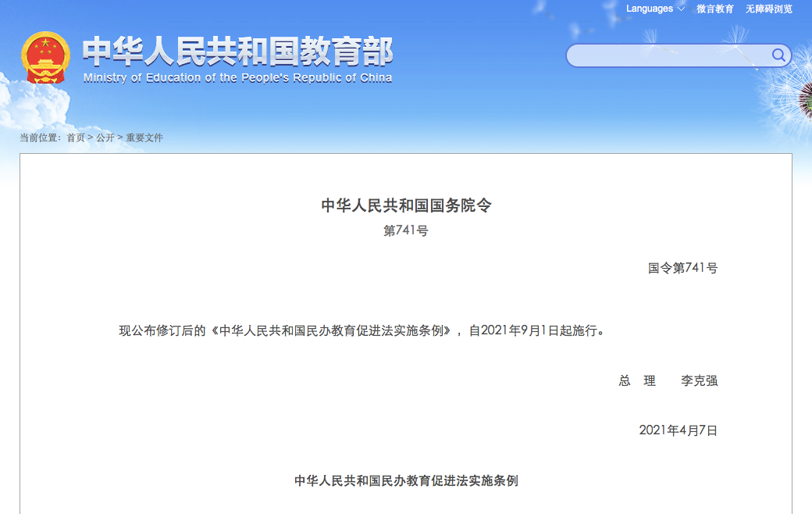Click the date 2021年4月7日
This screenshot has width=812, height=514.
coord(677,430)
